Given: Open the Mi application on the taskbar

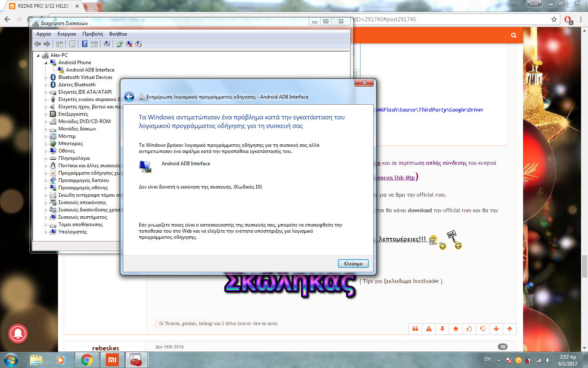Looking at the screenshot, I should pos(112,360).
